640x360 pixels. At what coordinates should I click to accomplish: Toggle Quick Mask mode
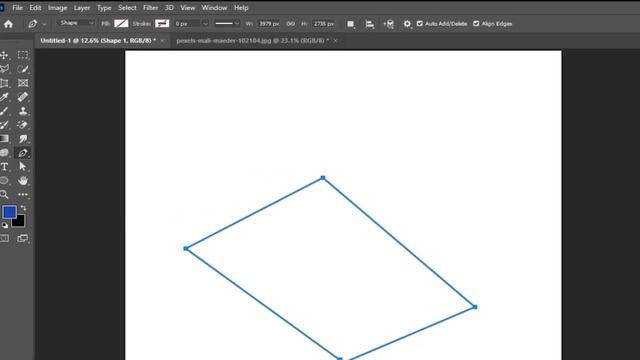tap(4, 238)
